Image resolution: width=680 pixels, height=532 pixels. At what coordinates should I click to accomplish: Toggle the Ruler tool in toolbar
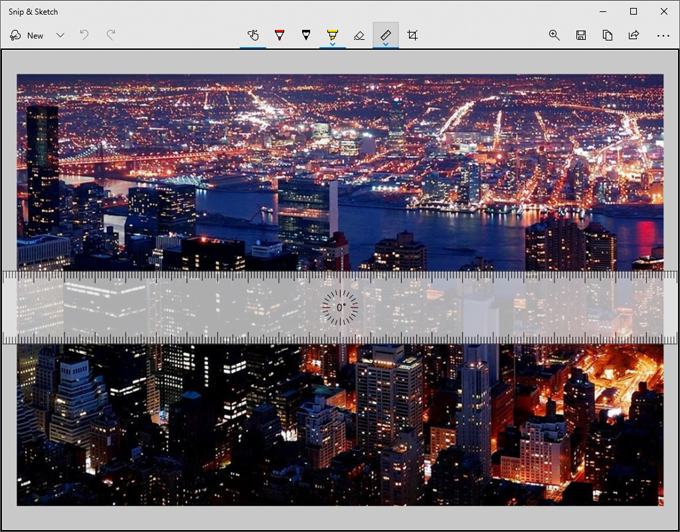point(386,35)
